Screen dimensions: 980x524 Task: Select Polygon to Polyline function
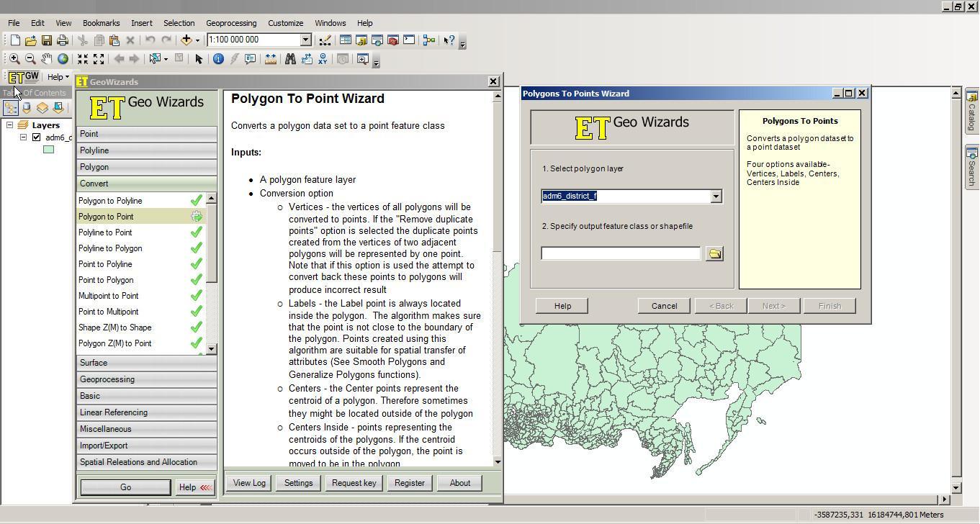[x=141, y=201]
